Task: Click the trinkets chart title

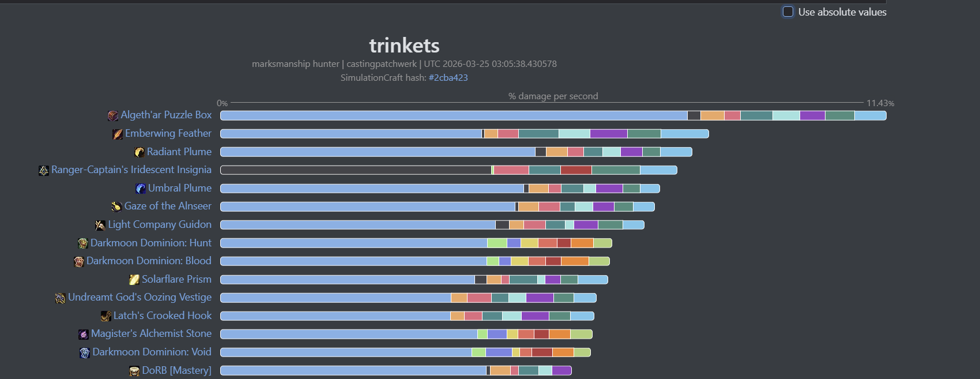Action: coord(404,46)
